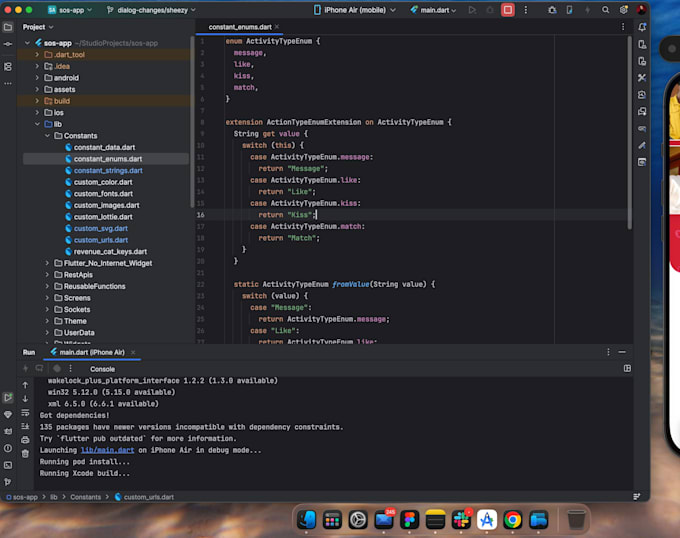Open the sos-app project dropdown
Image resolution: width=680 pixels, height=538 pixels.
[70, 10]
